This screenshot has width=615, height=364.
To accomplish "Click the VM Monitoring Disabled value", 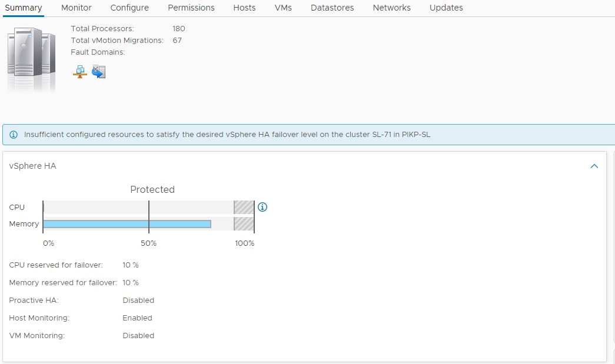I will (x=138, y=335).
